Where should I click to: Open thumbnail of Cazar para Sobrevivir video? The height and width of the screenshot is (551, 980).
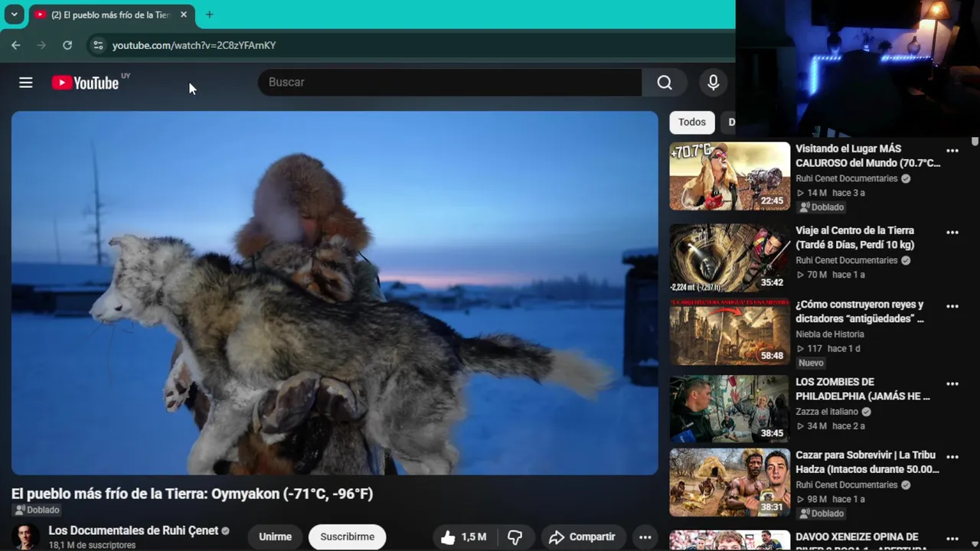(730, 482)
